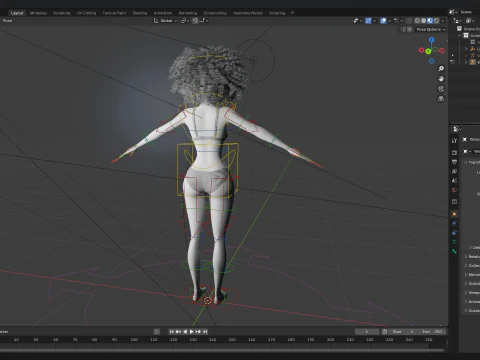Toggle snapping magnet button
This screenshot has width=480, height=360.
[195, 21]
